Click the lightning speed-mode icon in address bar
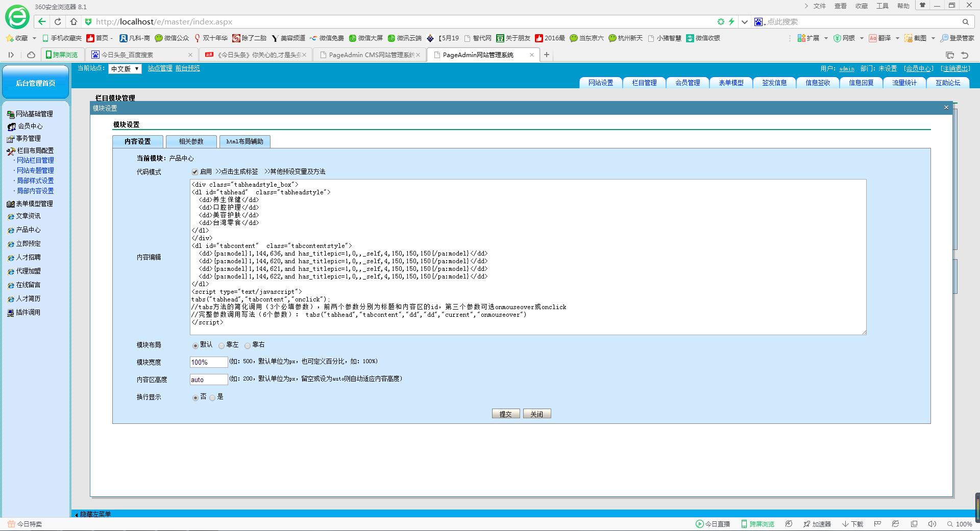Screen dimensions: 980x531 point(731,21)
